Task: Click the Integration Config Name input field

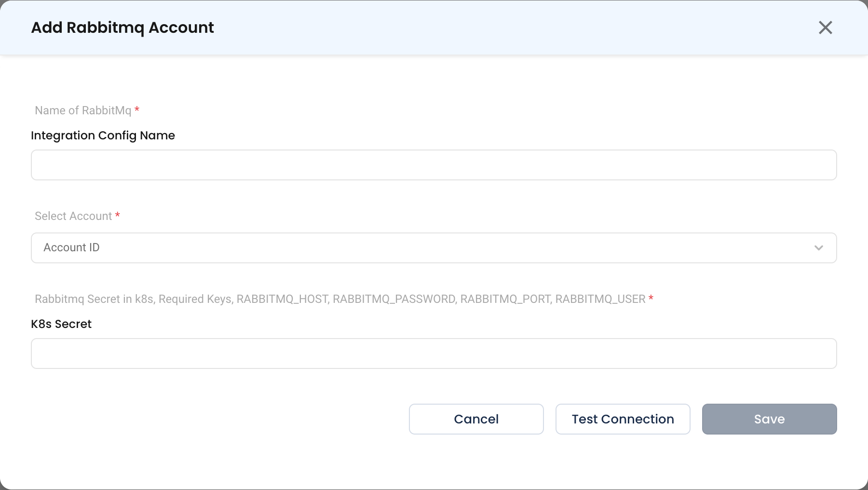Action: coord(434,165)
